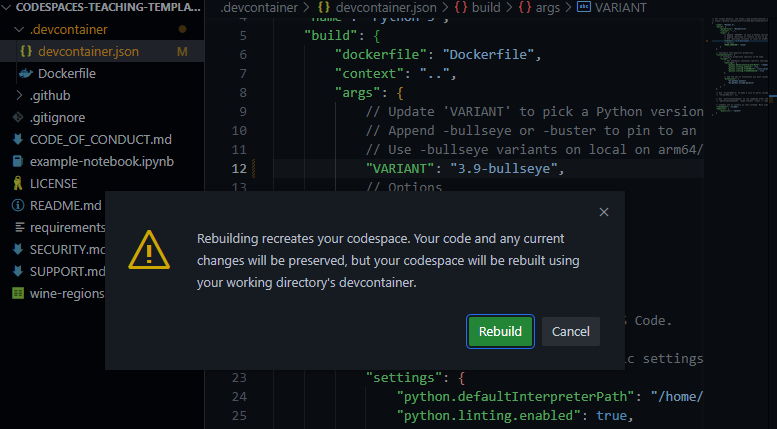Click the green Rebuild button
The height and width of the screenshot is (429, 777).
click(x=500, y=331)
